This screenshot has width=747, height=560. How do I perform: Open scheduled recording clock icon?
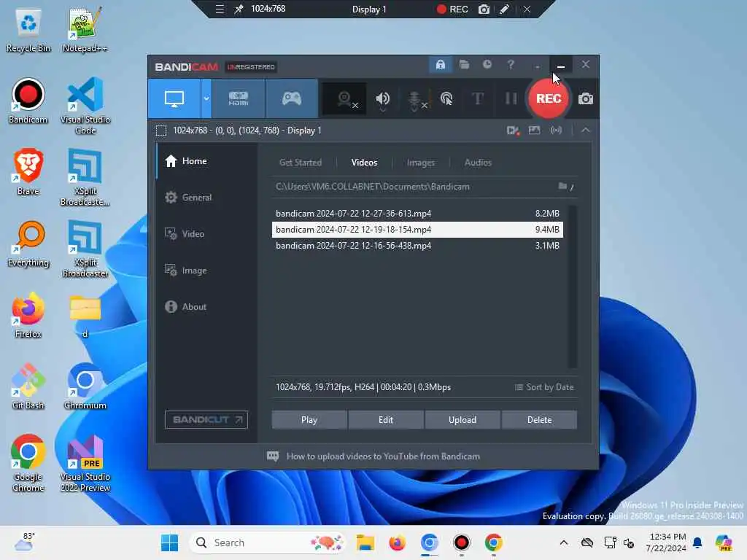click(x=487, y=64)
